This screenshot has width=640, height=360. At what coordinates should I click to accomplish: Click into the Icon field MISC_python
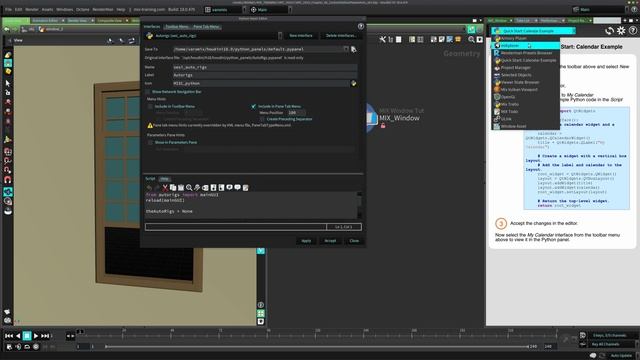261,83
